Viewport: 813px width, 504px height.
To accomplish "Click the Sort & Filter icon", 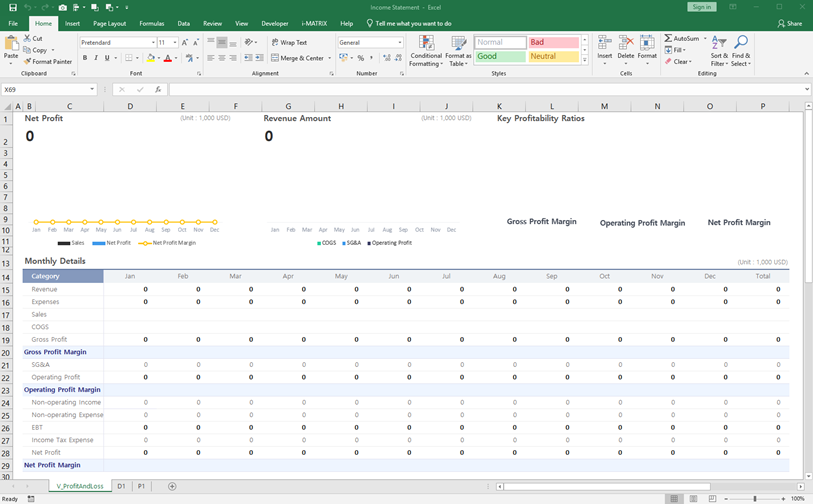I will (719, 43).
